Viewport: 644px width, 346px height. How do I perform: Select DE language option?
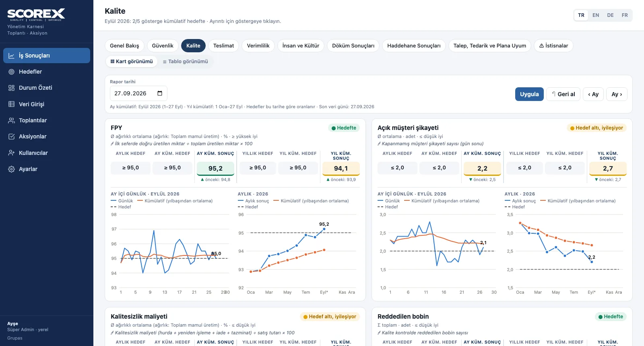click(610, 15)
